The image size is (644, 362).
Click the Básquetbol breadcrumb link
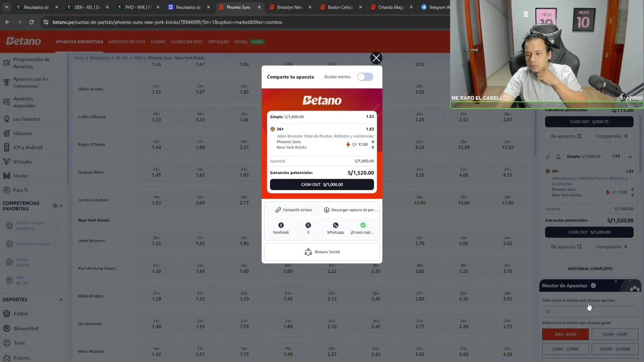pyautogui.click(x=100, y=58)
